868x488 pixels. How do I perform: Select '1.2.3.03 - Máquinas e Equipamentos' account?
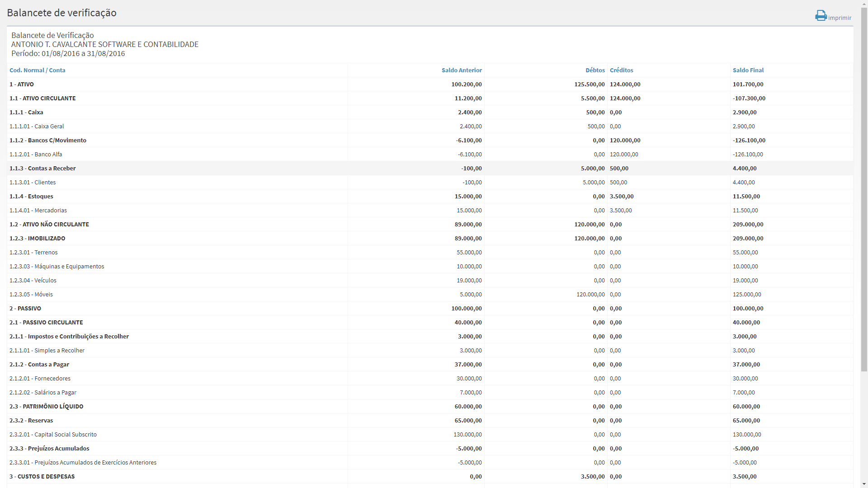[x=430, y=266]
